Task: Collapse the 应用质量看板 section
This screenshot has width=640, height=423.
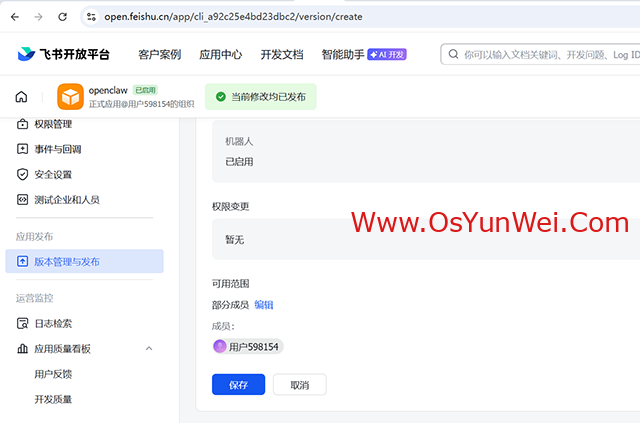Action: pyautogui.click(x=149, y=349)
